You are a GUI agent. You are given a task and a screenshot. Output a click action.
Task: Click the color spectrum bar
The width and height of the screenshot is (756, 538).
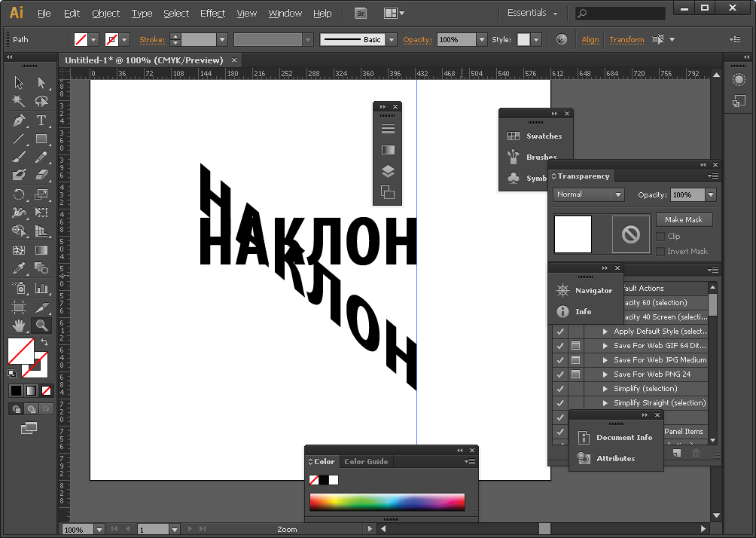point(387,502)
